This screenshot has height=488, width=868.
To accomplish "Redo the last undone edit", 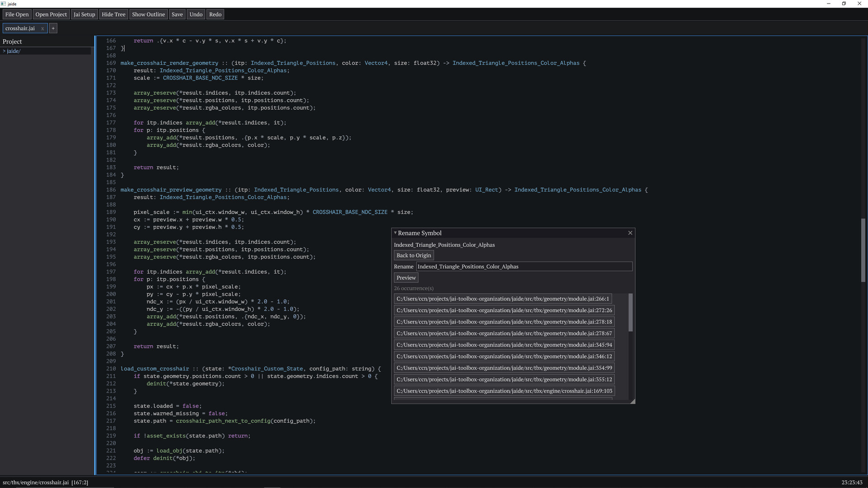I will (215, 14).
